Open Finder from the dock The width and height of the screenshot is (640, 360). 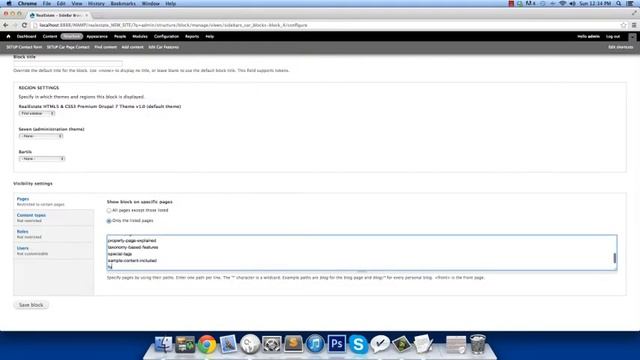(164, 344)
